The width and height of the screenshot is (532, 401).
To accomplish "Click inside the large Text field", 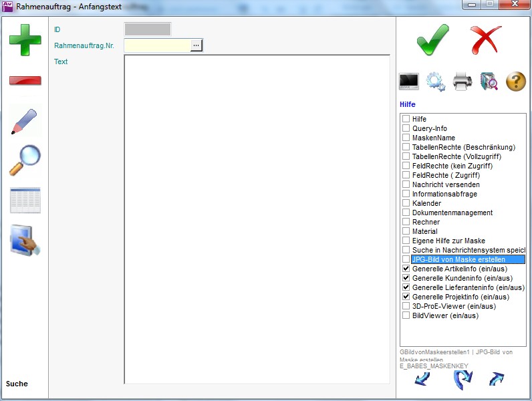I will point(257,219).
